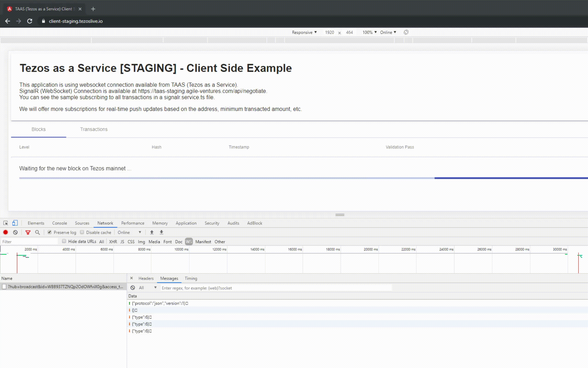Image resolution: width=588 pixels, height=368 pixels.
Task: Filter requests by Img
Action: pos(141,242)
